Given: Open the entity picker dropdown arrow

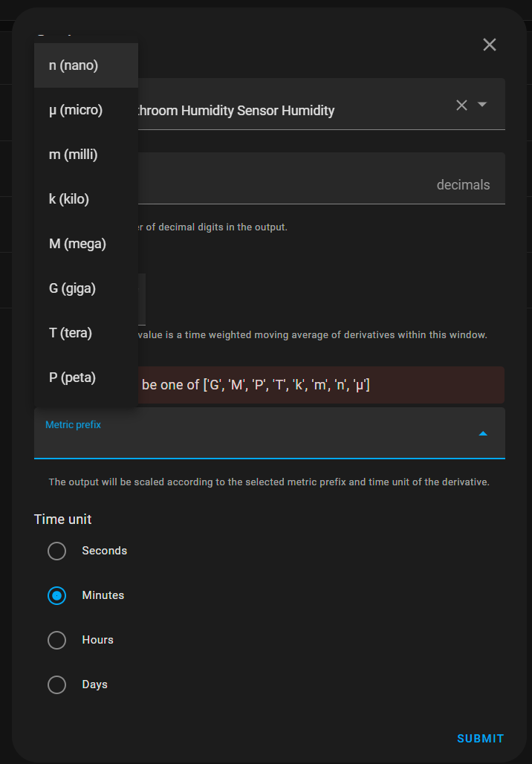Looking at the screenshot, I should [483, 105].
